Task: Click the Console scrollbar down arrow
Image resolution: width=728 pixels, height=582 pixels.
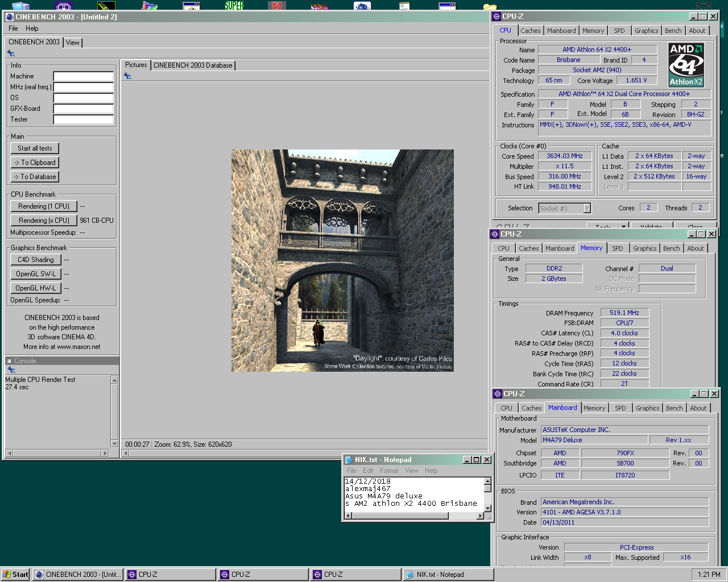Action: click(x=114, y=444)
